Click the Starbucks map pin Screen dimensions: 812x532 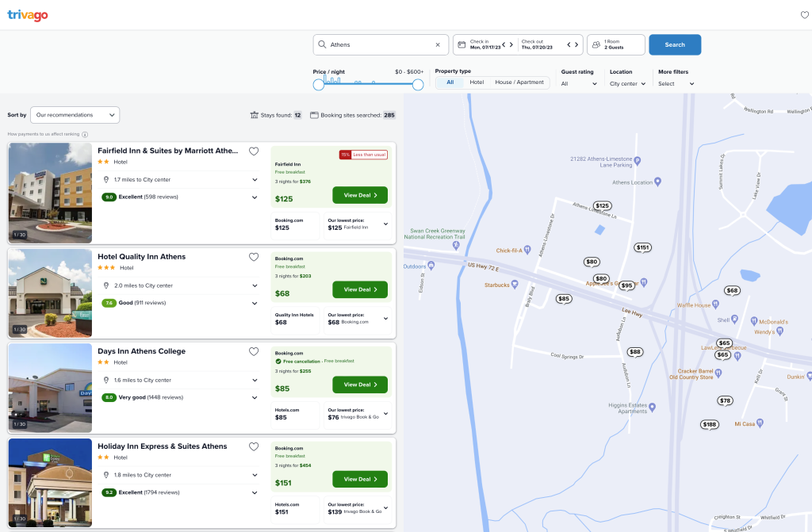[514, 285]
